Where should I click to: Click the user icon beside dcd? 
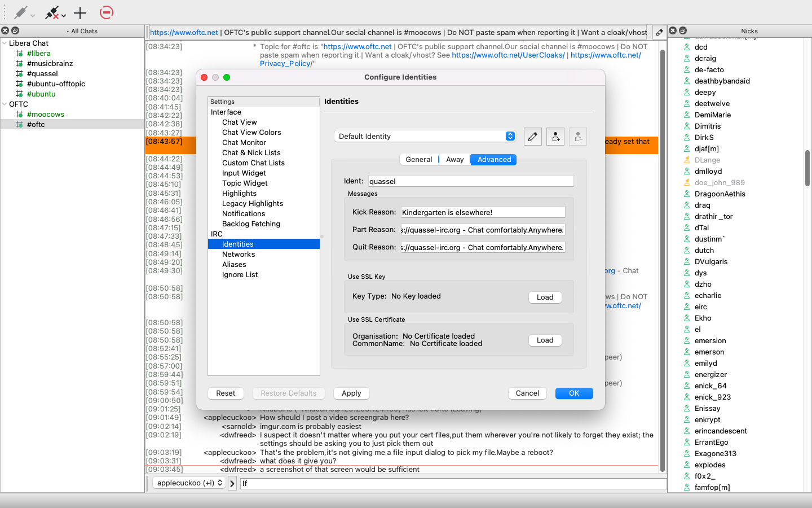pyautogui.click(x=687, y=47)
